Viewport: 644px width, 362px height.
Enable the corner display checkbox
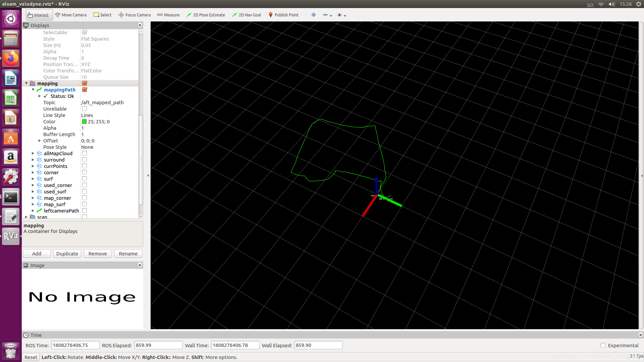[85, 173]
